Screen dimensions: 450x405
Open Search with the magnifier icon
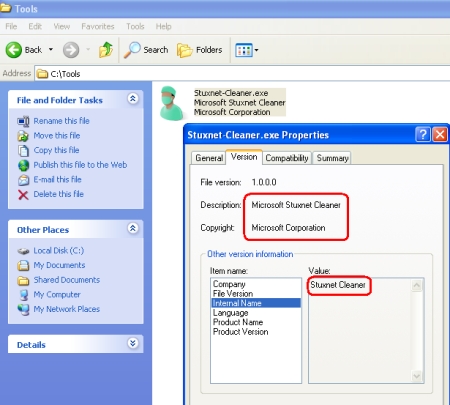pyautogui.click(x=132, y=50)
